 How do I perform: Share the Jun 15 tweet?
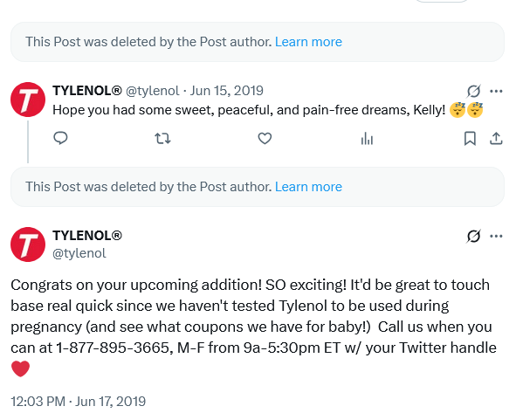point(496,138)
